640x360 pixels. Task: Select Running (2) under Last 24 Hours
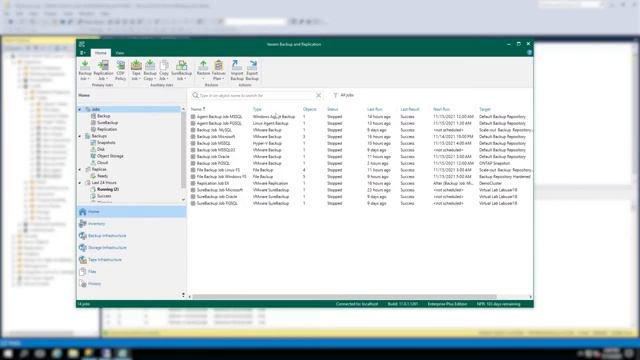pyautogui.click(x=108, y=189)
